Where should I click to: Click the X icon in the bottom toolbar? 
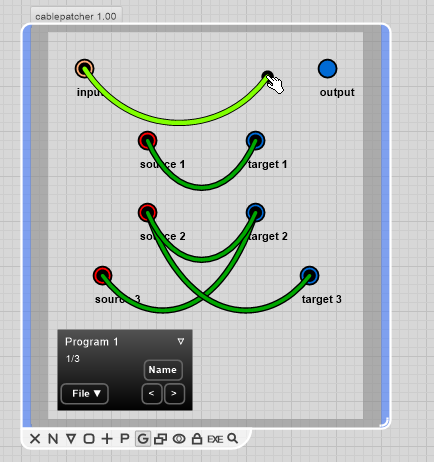(x=35, y=439)
